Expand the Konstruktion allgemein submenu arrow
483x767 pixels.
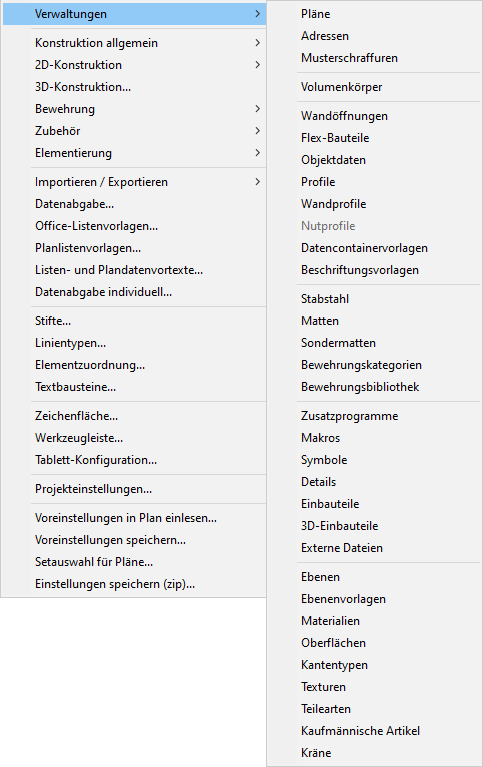[x=257, y=43]
